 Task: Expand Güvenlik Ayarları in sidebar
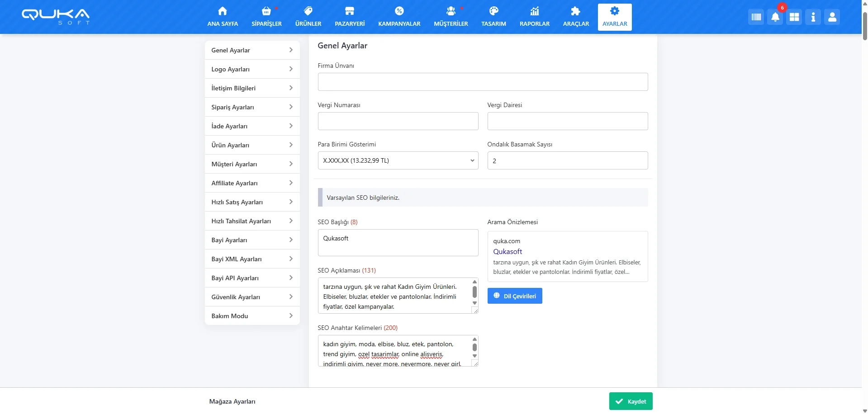pyautogui.click(x=252, y=297)
